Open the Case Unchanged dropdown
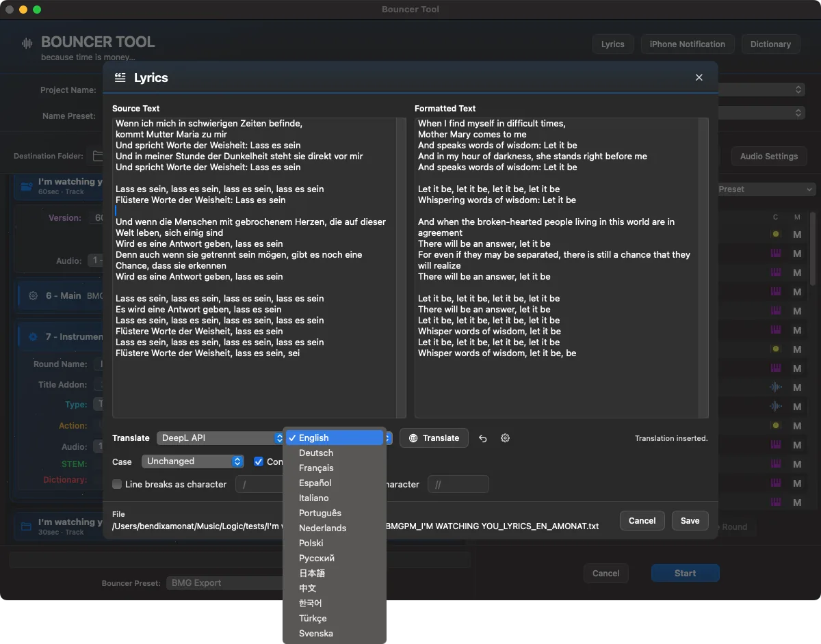Screen dimensions: 821x644 (x=192, y=461)
